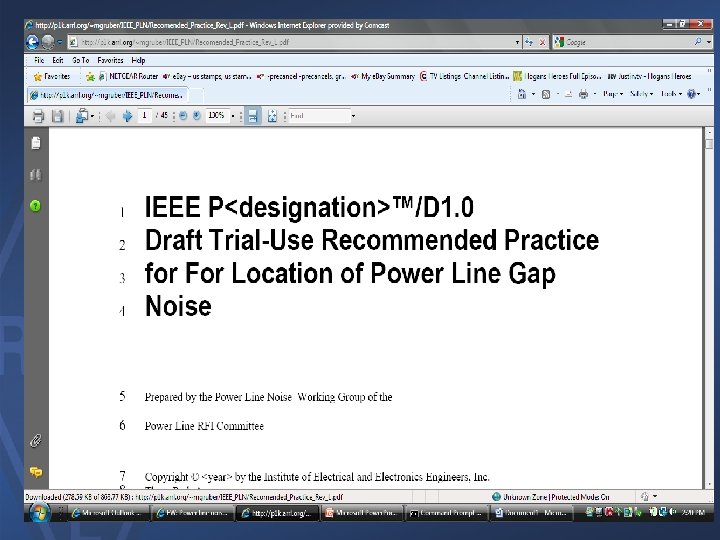Click the Home icon in command bar
The image size is (720, 540).
tap(522, 94)
